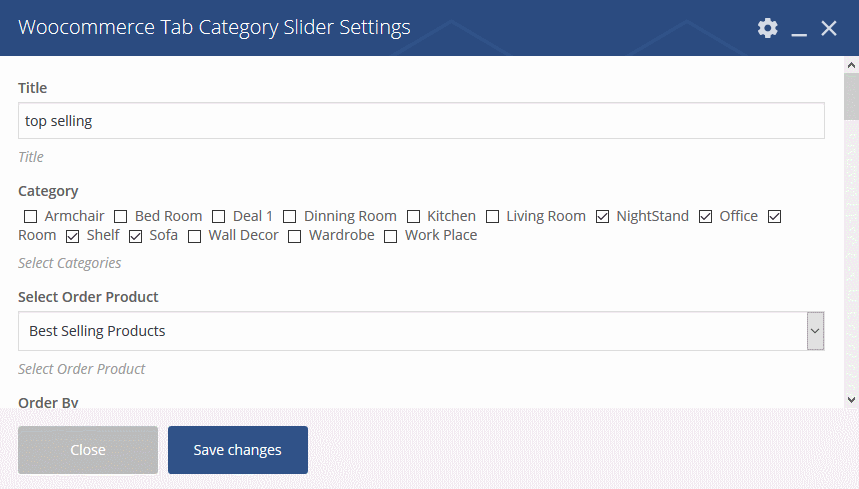Minimize the settings dialog

(799, 28)
